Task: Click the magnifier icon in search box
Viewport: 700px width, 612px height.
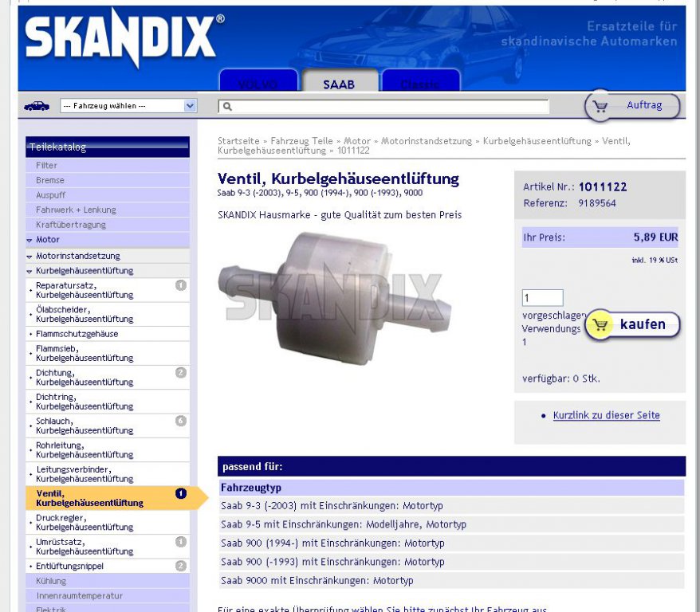Action: (227, 107)
